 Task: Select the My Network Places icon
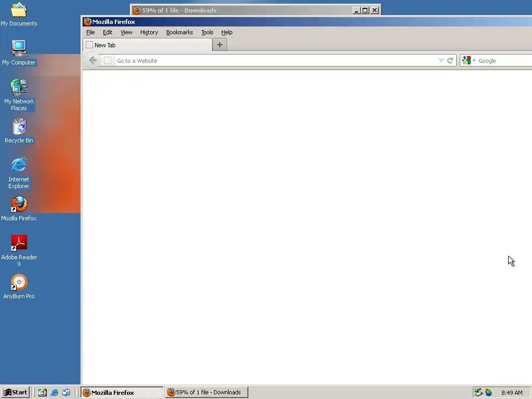[x=19, y=95]
